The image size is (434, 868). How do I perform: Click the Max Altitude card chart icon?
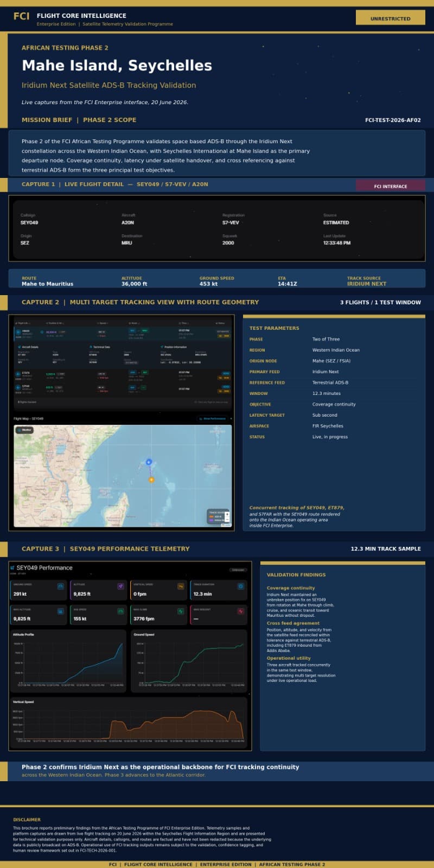click(61, 611)
